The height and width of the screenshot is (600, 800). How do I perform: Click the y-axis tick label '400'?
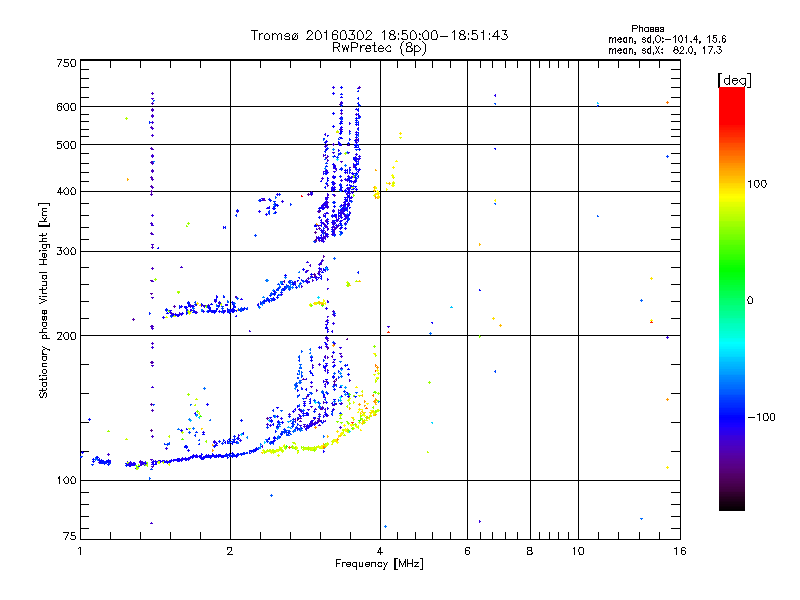click(66, 191)
